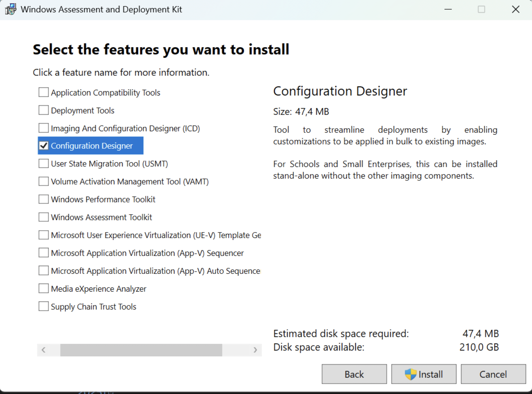
Task: Tick the Windows Performance Toolkit checkbox
Action: coord(43,199)
